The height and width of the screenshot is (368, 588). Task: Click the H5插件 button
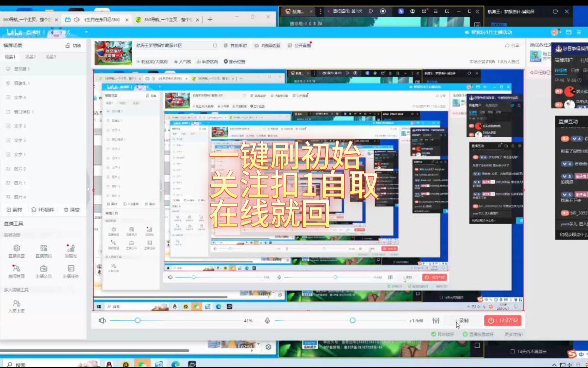point(43,210)
